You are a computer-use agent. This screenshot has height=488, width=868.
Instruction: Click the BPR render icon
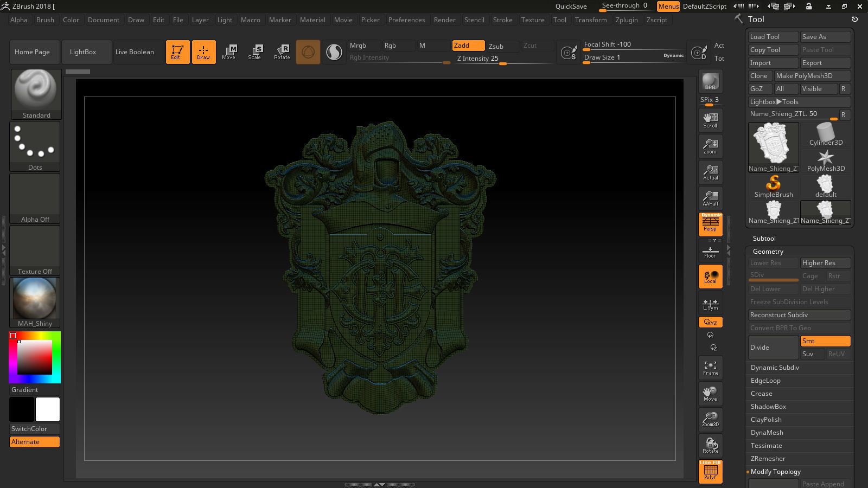(x=710, y=81)
